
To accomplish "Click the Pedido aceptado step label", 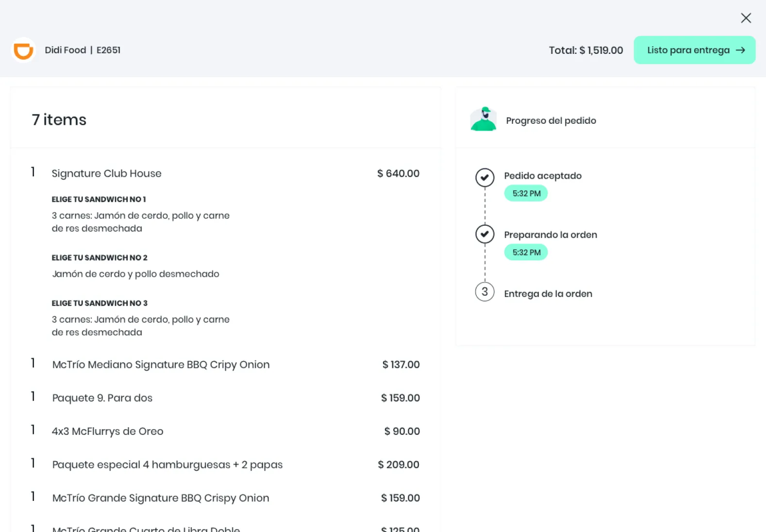I will pyautogui.click(x=543, y=176).
